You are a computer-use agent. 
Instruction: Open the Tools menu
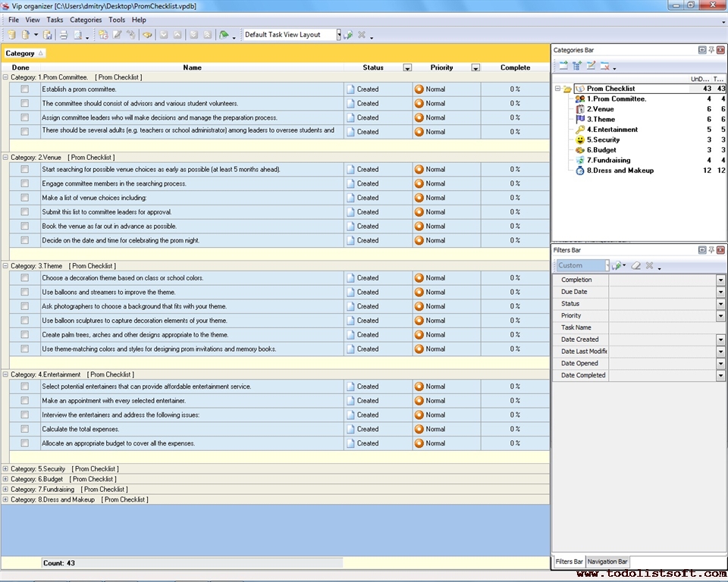click(x=117, y=20)
